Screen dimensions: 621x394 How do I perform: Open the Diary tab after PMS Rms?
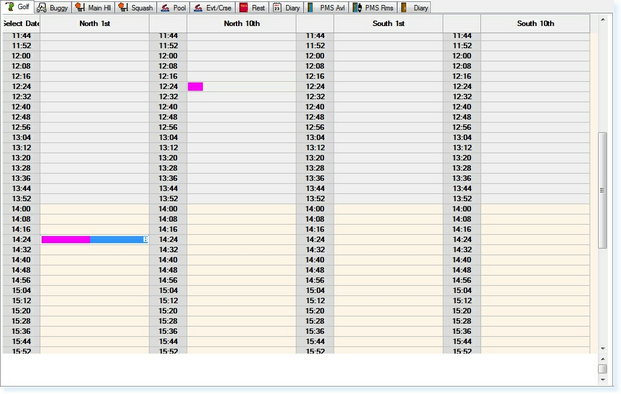coord(414,8)
